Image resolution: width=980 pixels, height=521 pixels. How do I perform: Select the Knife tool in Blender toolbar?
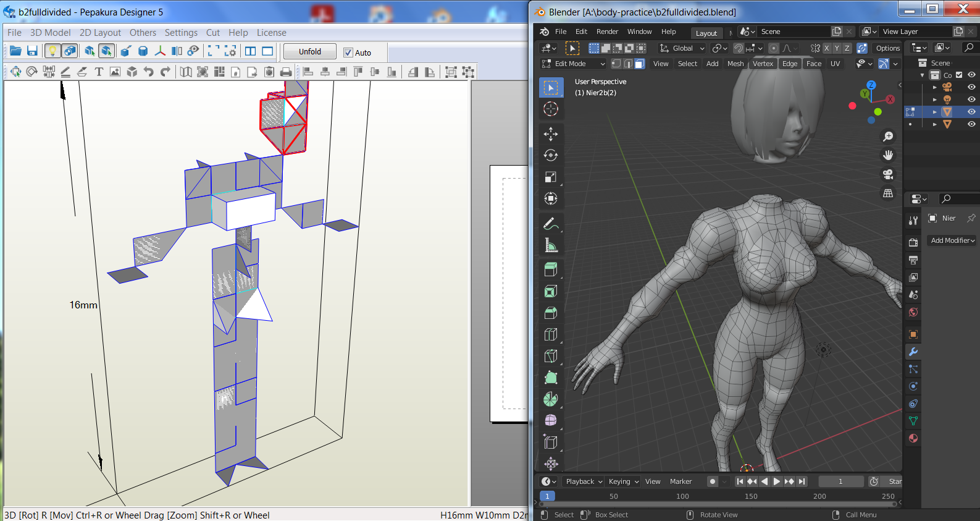551,356
